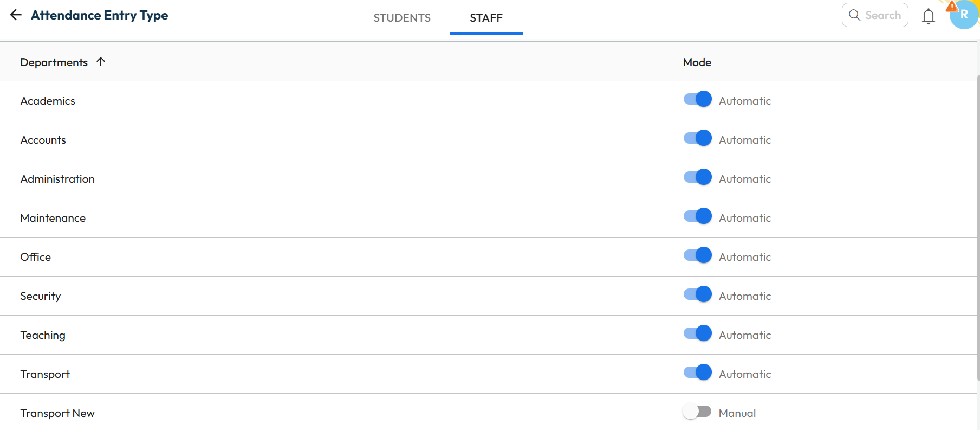The height and width of the screenshot is (430, 980).
Task: Enable automatic mode for Transport New
Action: pyautogui.click(x=697, y=412)
